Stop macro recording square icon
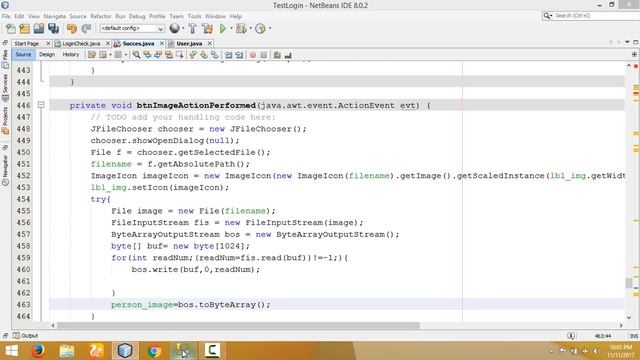640x360 pixels. (264, 55)
